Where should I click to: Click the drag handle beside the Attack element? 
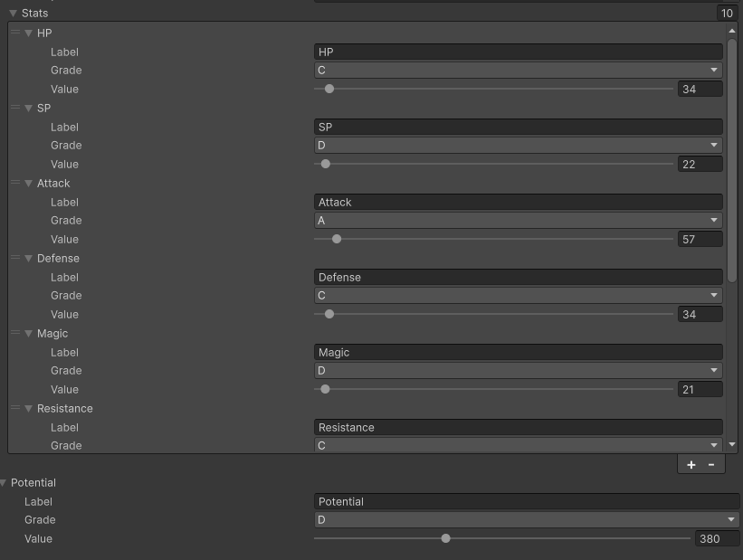(15, 183)
